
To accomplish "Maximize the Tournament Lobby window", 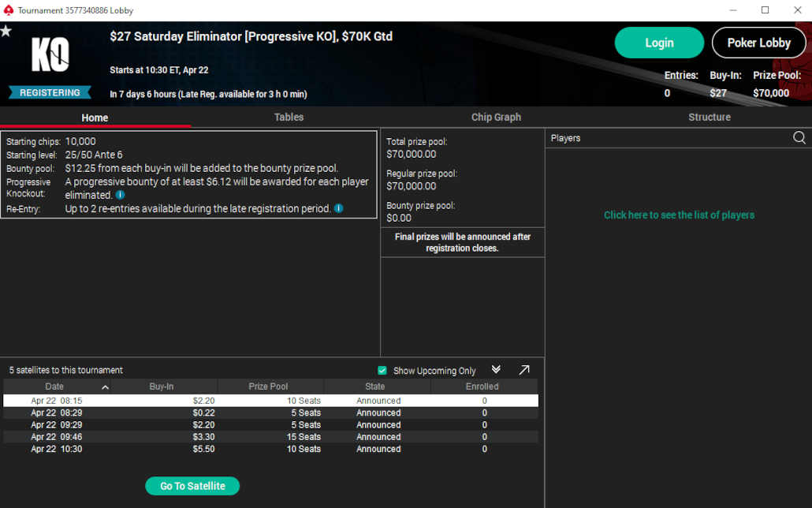I will [765, 9].
